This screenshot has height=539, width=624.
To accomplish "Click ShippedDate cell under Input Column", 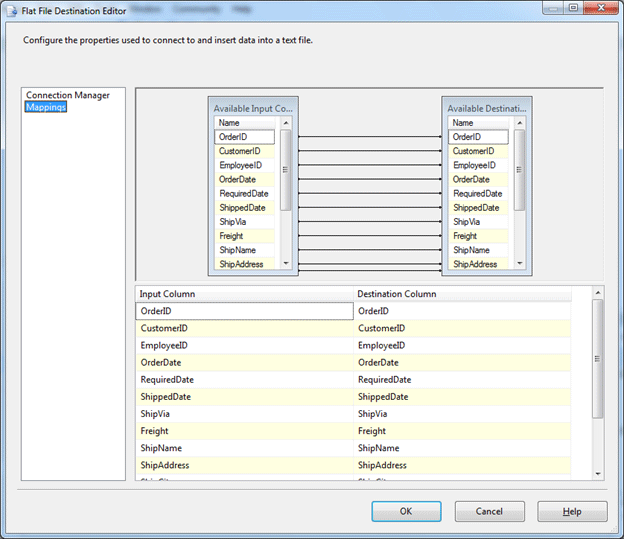I will click(244, 396).
